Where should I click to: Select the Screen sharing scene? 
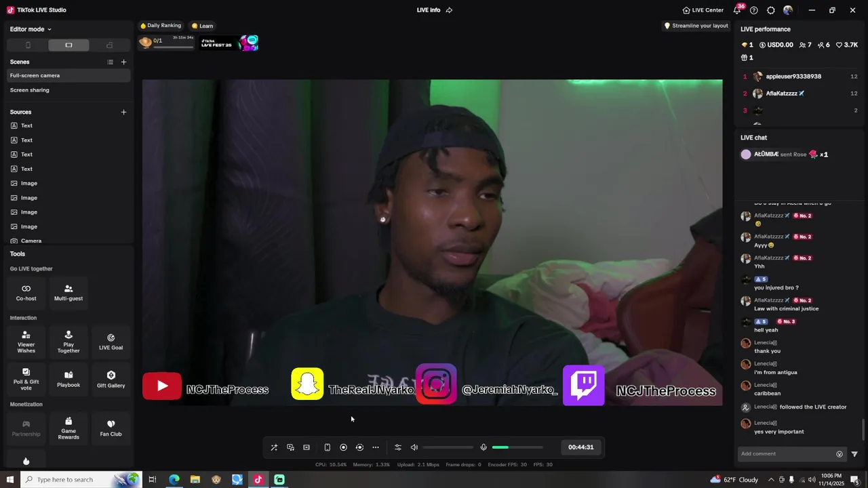point(68,90)
